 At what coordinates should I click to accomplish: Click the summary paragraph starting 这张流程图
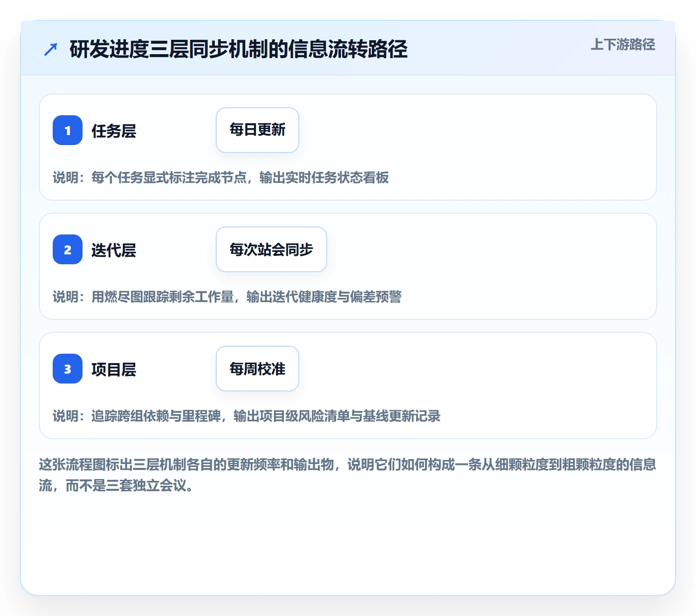[348, 475]
